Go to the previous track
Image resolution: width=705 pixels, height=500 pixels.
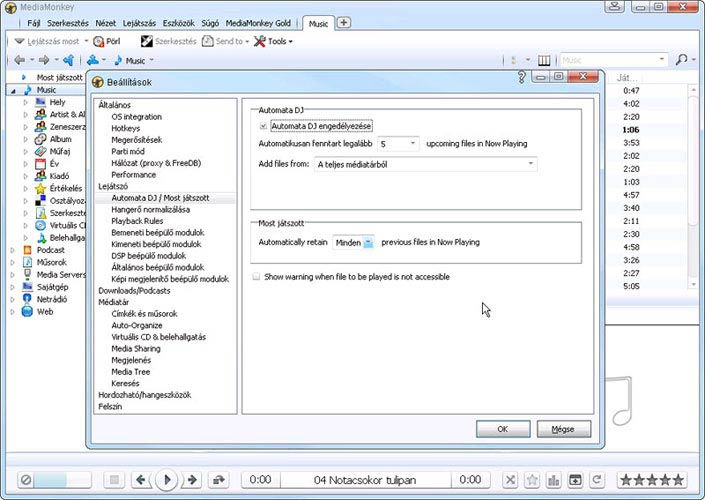coord(142,480)
